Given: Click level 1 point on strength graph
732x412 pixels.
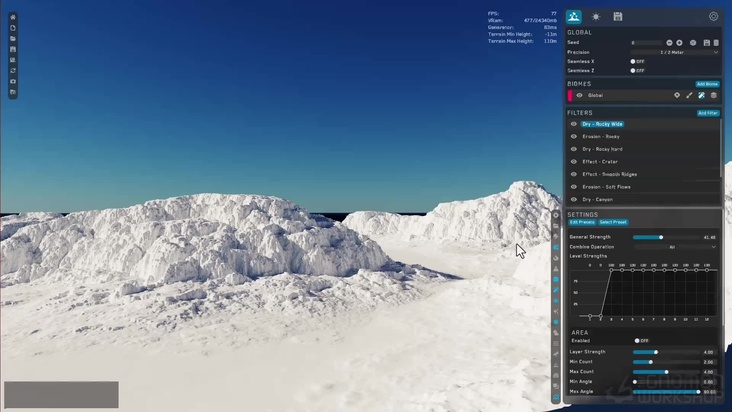Looking at the screenshot, I should [590, 316].
